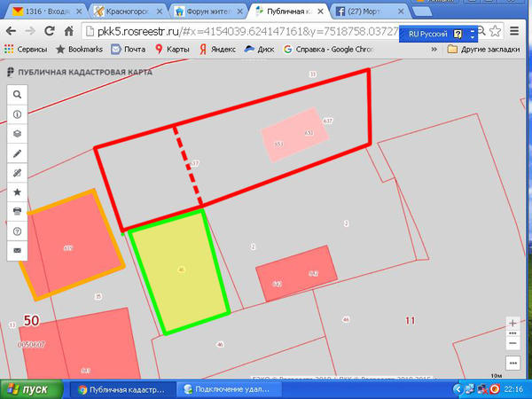Open the map layers panel
The image size is (532, 399).
(x=17, y=133)
